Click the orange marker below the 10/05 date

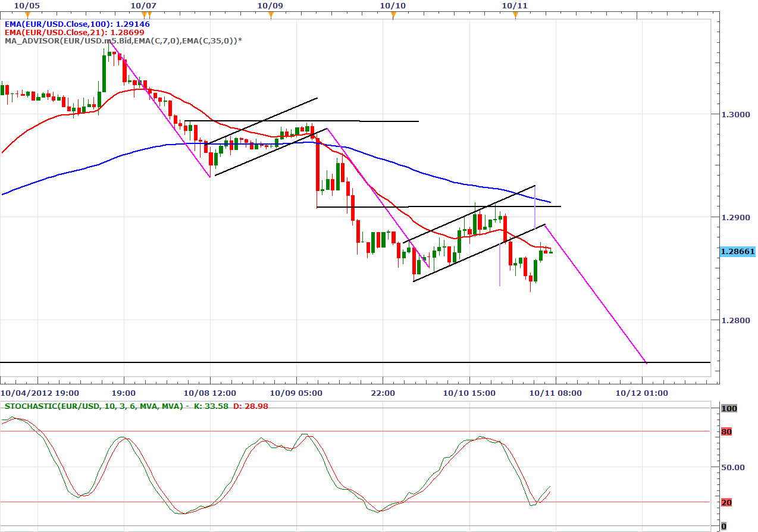click(x=27, y=14)
